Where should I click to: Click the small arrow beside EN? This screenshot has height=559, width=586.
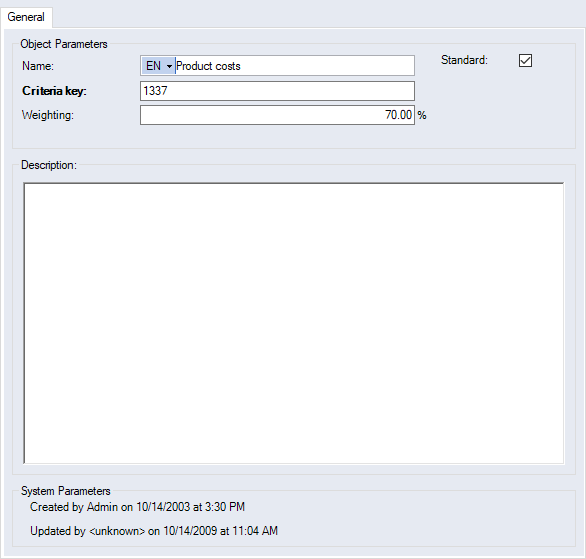pos(169,67)
